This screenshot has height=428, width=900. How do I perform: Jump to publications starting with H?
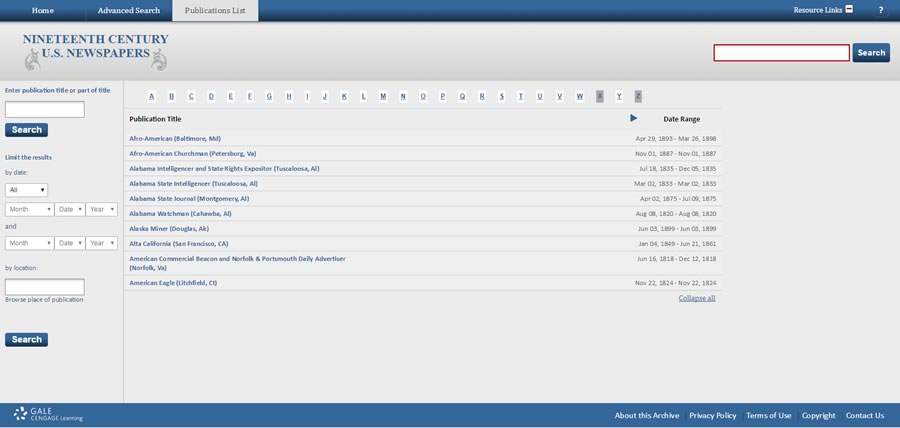pos(289,96)
